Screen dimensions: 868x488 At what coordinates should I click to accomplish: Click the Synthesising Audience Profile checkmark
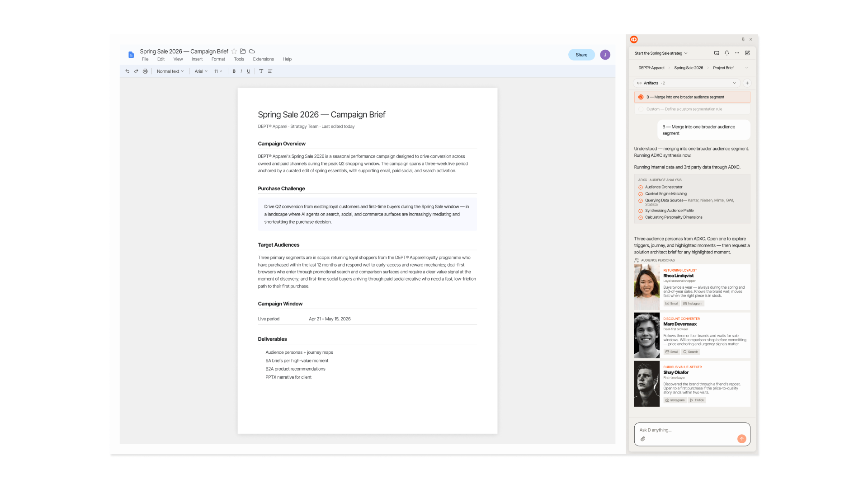641,211
